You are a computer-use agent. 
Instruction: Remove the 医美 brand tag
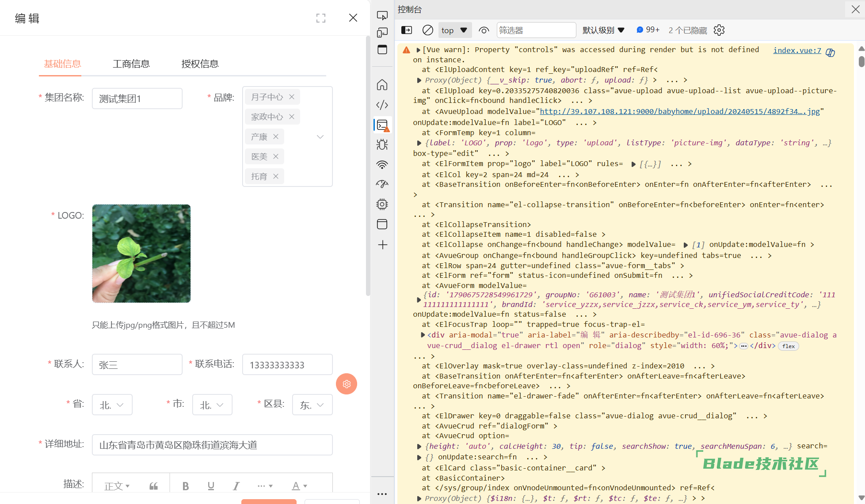pyautogui.click(x=276, y=156)
